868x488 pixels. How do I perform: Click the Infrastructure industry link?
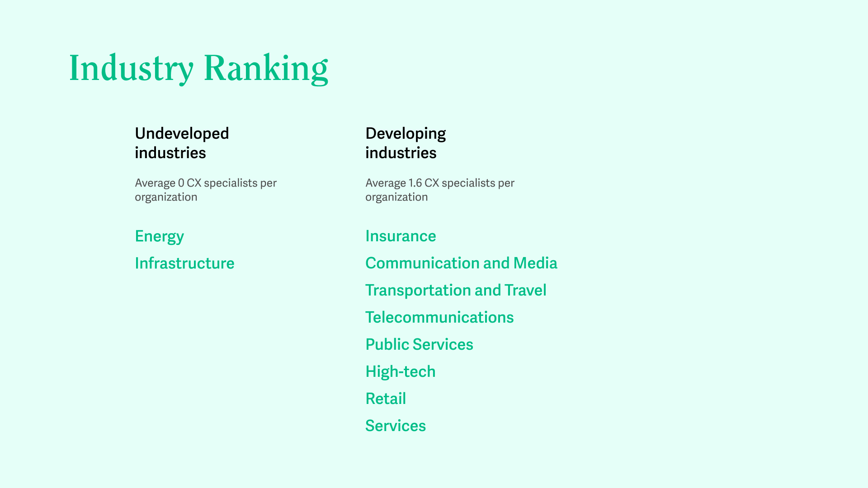[x=185, y=263]
